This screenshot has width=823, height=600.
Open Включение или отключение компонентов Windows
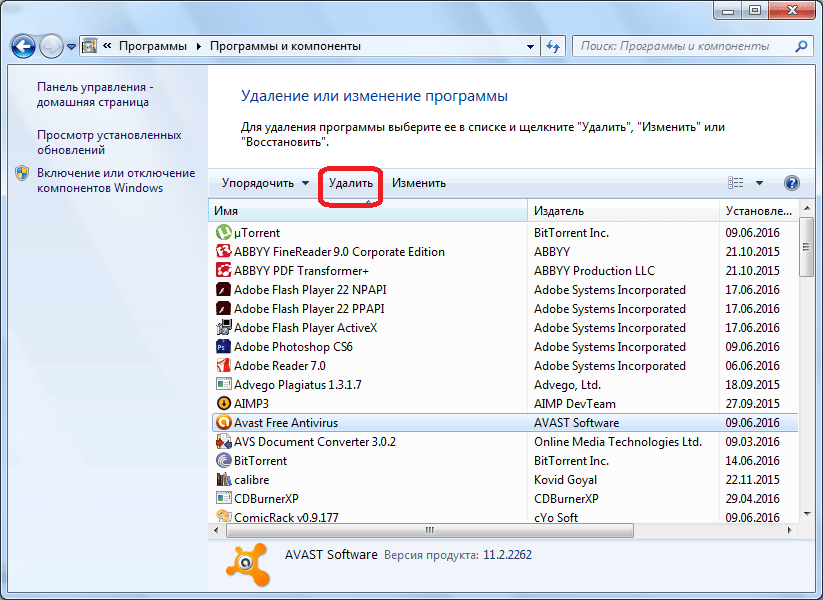tap(116, 180)
